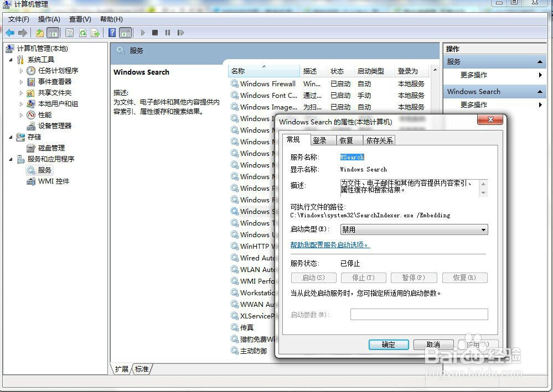Open the 查看(V) menu
The height and width of the screenshot is (392, 553).
coord(80,19)
